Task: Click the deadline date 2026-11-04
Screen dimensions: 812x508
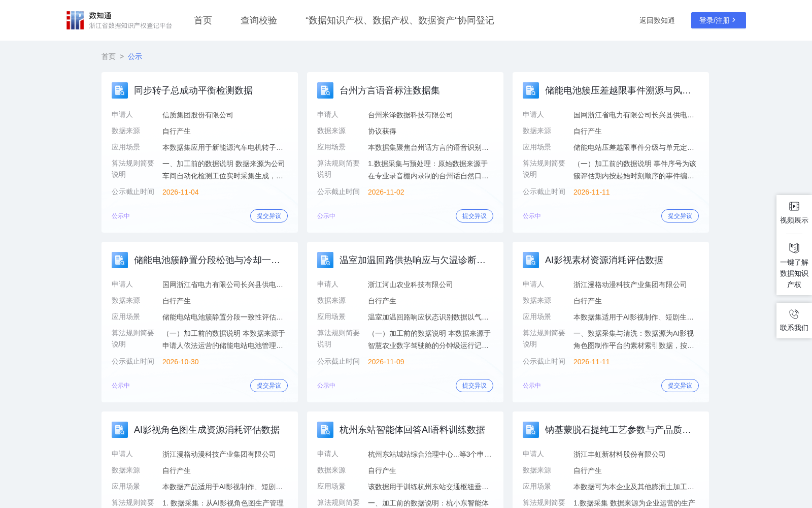Action: coord(181,192)
